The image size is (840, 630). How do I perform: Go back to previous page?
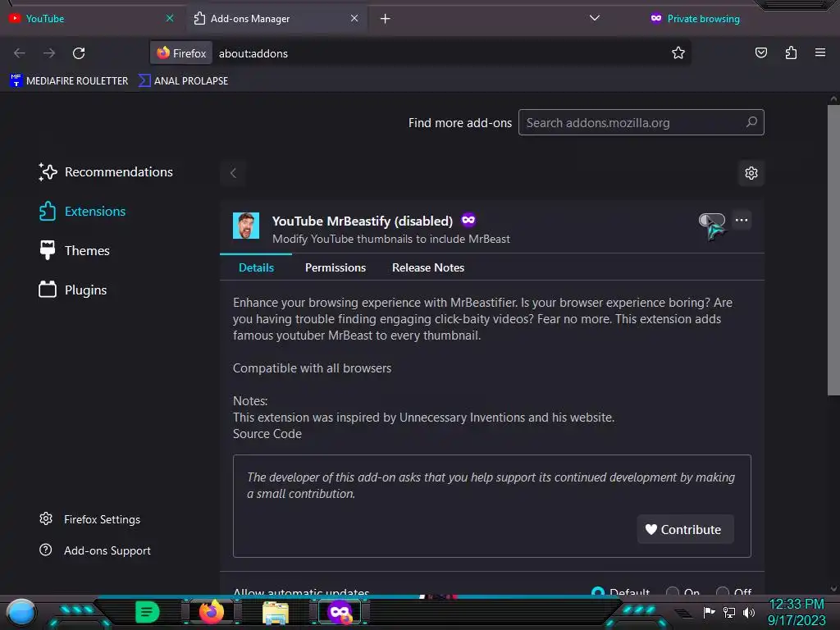pos(20,53)
